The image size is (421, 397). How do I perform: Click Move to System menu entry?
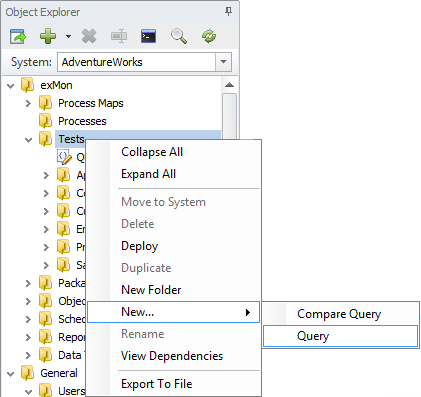(163, 202)
